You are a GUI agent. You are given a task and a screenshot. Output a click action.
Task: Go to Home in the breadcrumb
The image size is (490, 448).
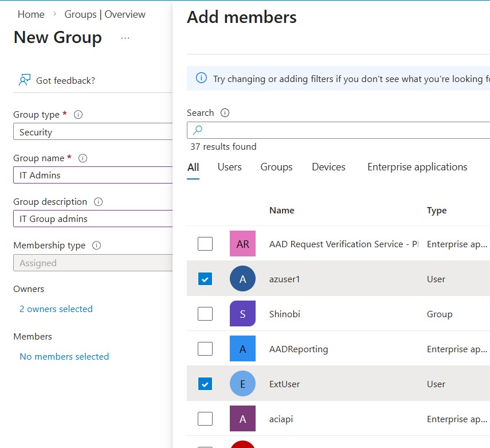[x=31, y=14]
